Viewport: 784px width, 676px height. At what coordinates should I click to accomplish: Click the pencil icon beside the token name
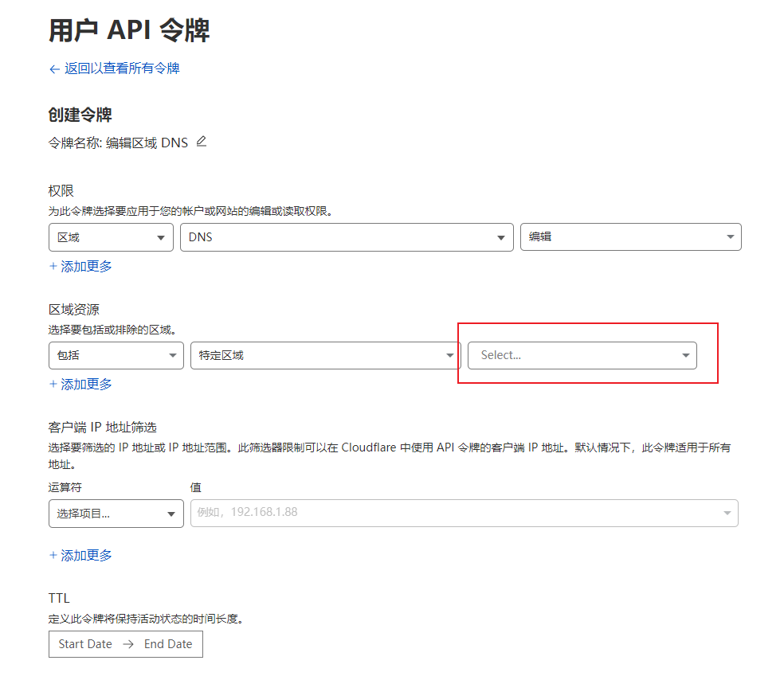pos(201,142)
